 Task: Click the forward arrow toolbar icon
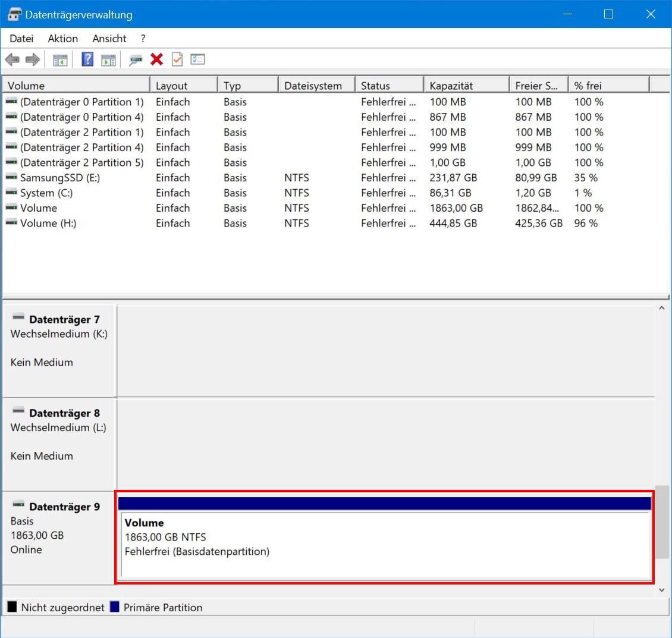click(33, 59)
